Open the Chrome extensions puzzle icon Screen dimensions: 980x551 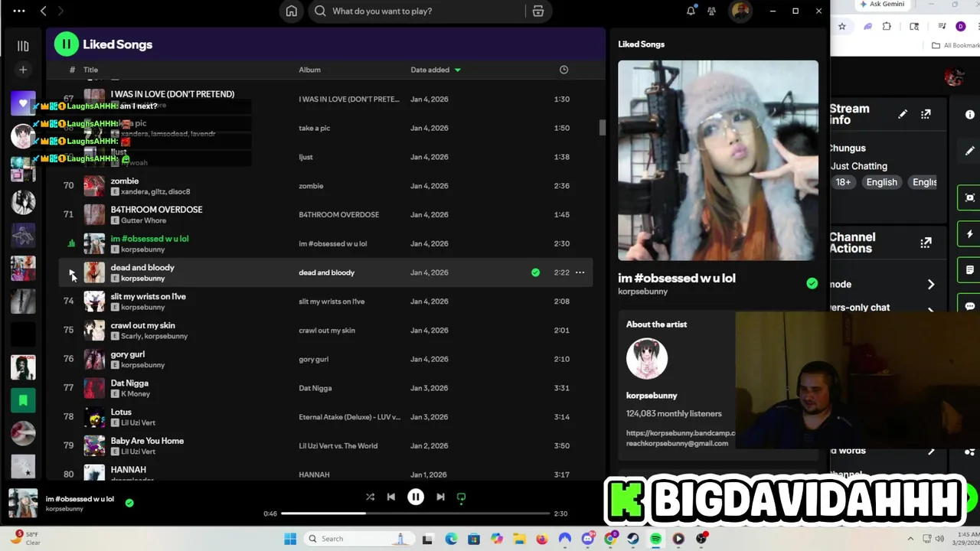(x=887, y=26)
